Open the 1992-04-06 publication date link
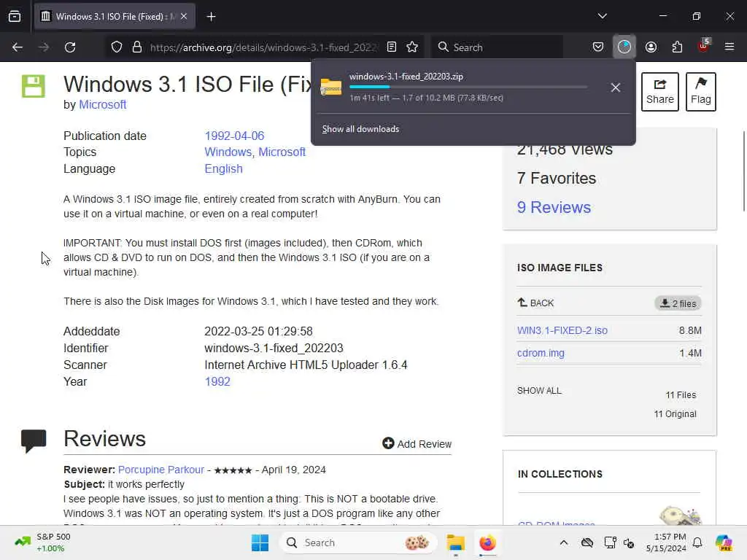 234,136
